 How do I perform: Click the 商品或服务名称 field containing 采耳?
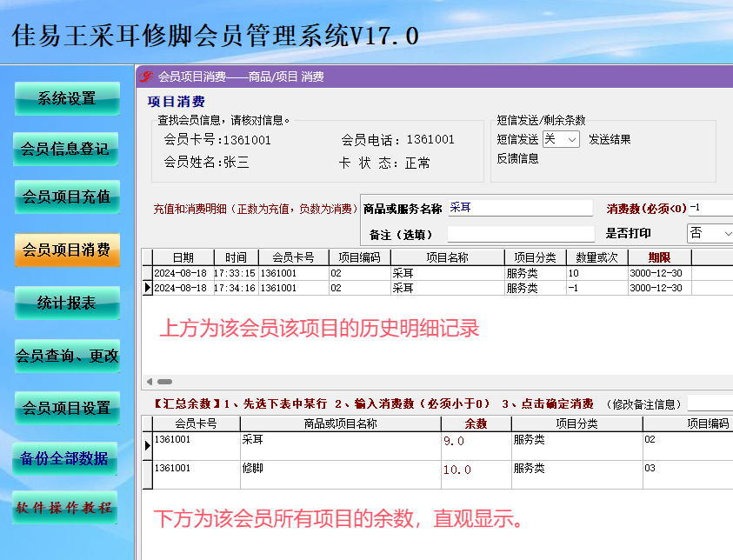(520, 208)
